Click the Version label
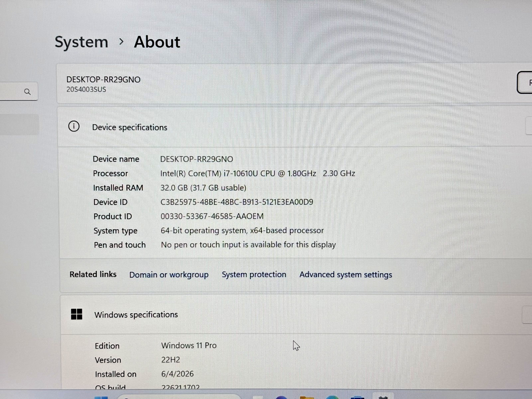The width and height of the screenshot is (532, 399). point(108,360)
